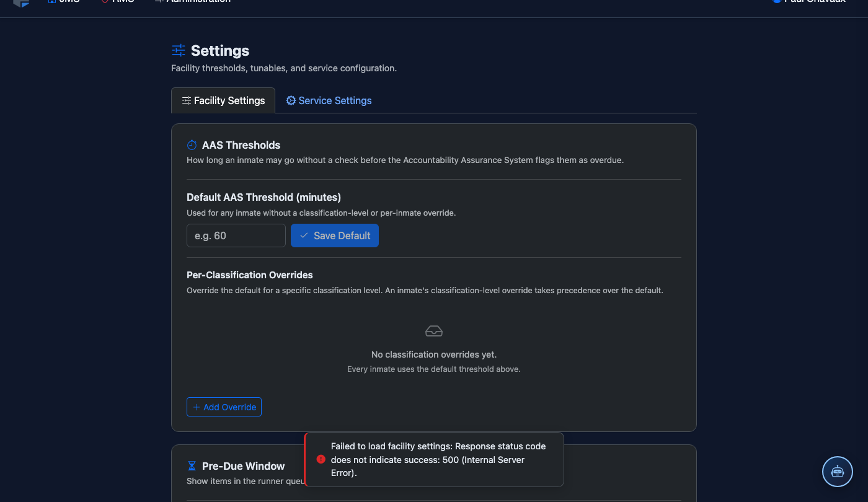Click the red error icon in the toast

click(321, 459)
